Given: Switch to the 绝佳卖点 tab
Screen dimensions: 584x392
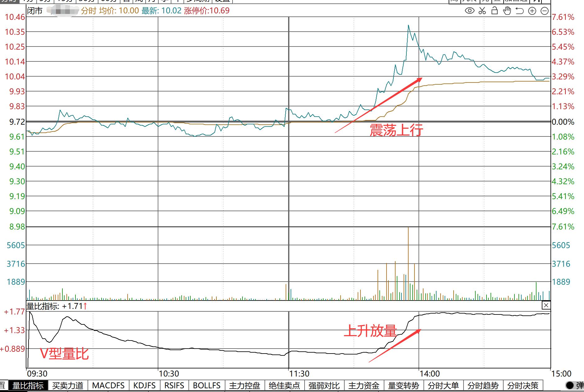Looking at the screenshot, I should coord(284,385).
